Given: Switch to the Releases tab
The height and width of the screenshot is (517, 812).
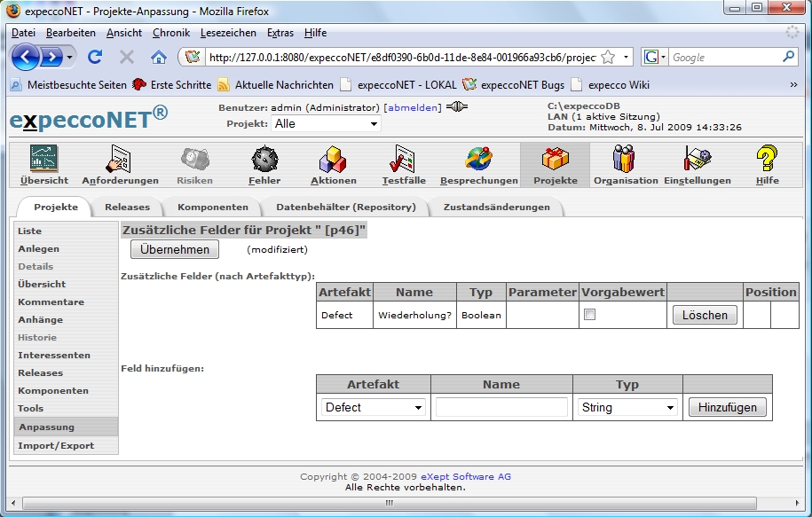Looking at the screenshot, I should coord(127,208).
